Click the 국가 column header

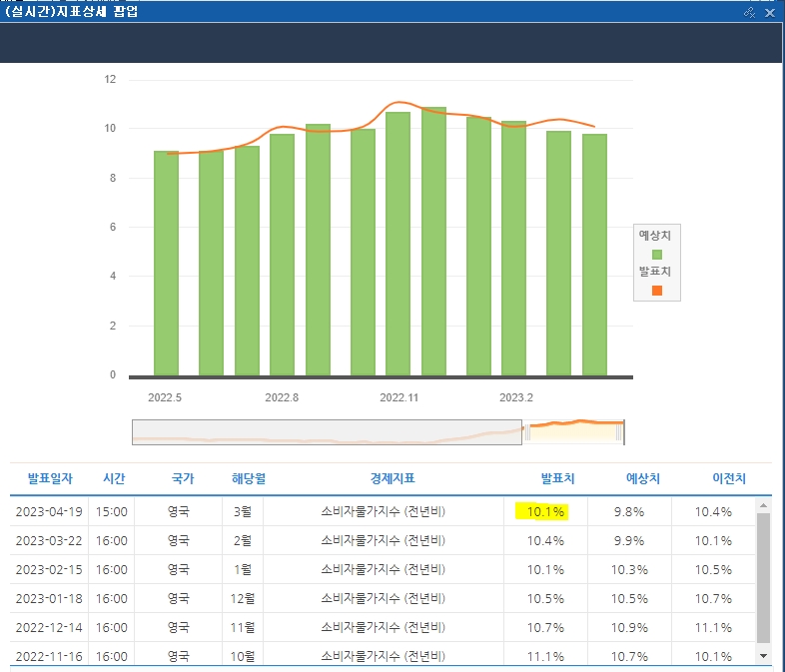[182, 478]
